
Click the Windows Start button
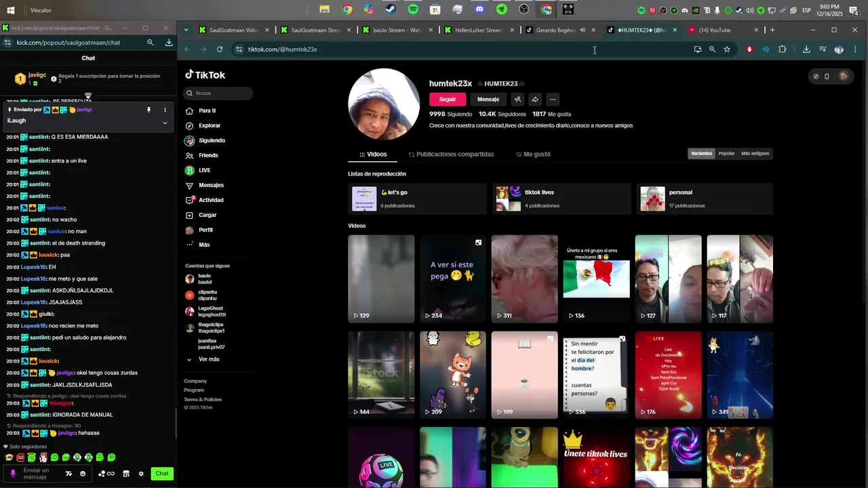point(11,10)
